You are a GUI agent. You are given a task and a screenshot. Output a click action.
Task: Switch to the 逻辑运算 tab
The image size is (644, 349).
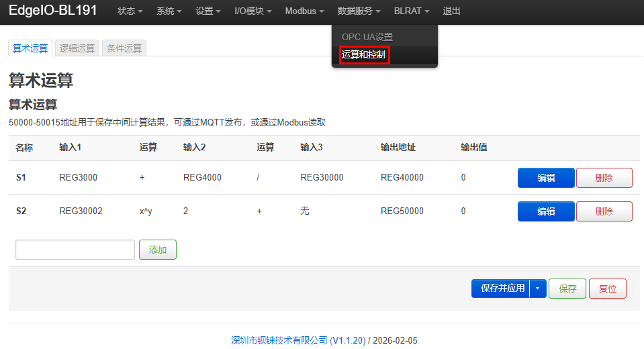click(x=77, y=48)
